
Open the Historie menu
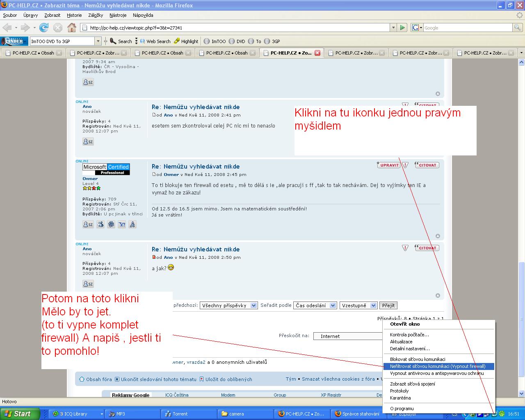(74, 15)
